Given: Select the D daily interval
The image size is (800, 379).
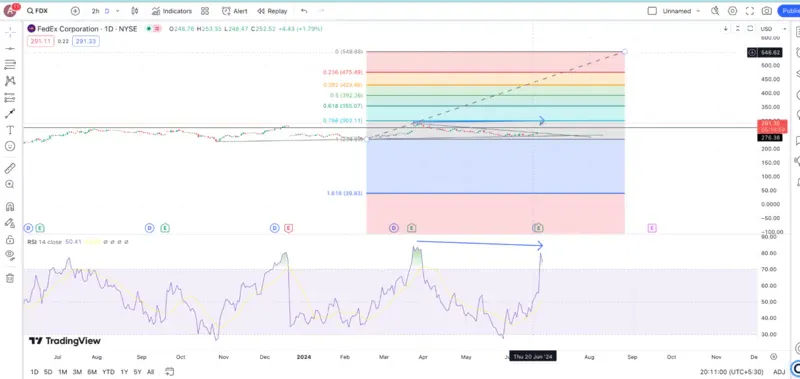Looking at the screenshot, I should pyautogui.click(x=107, y=11).
